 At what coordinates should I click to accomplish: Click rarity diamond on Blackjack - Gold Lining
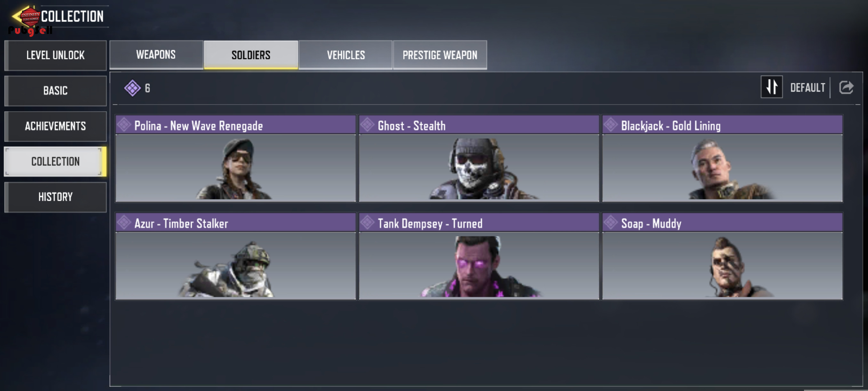[x=611, y=125]
